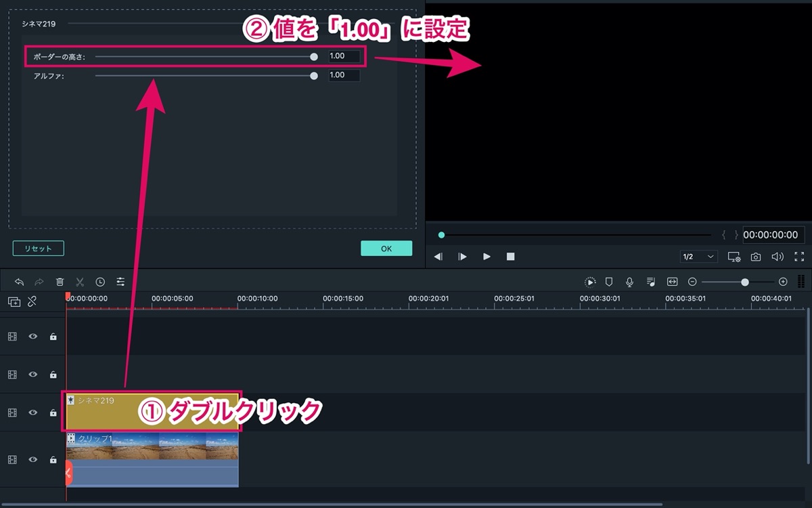Undo the last timeline edit
812x508 pixels.
coord(19,282)
